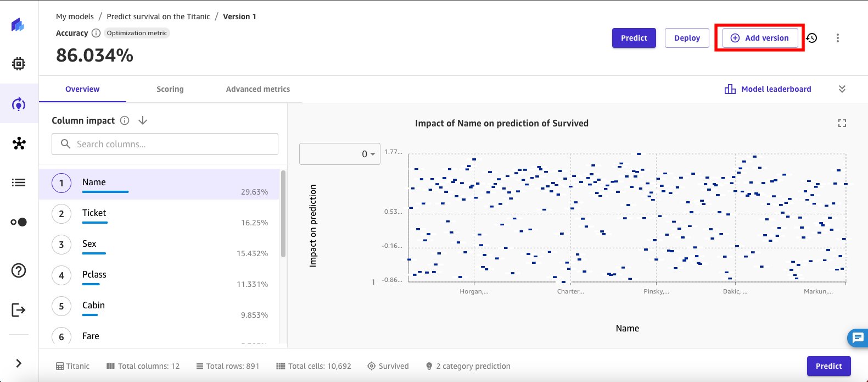The width and height of the screenshot is (868, 382).
Task: Select the Pclass column in impact list
Action: pyautogui.click(x=159, y=276)
